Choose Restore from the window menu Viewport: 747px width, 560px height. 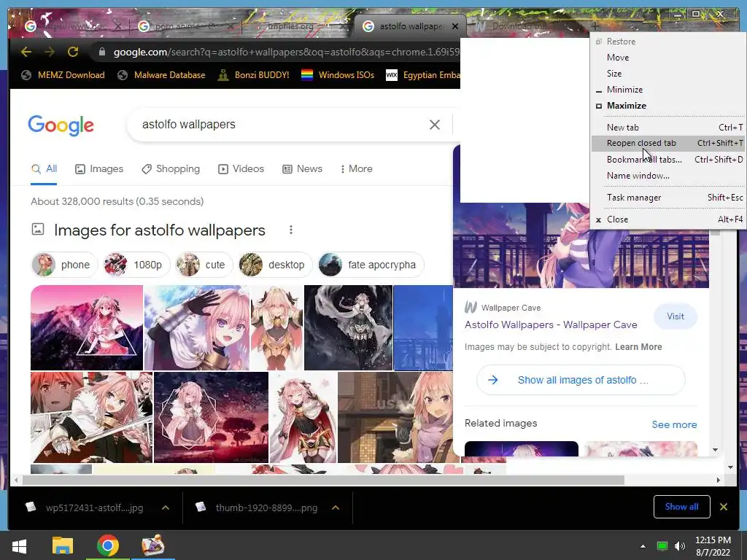click(667, 42)
